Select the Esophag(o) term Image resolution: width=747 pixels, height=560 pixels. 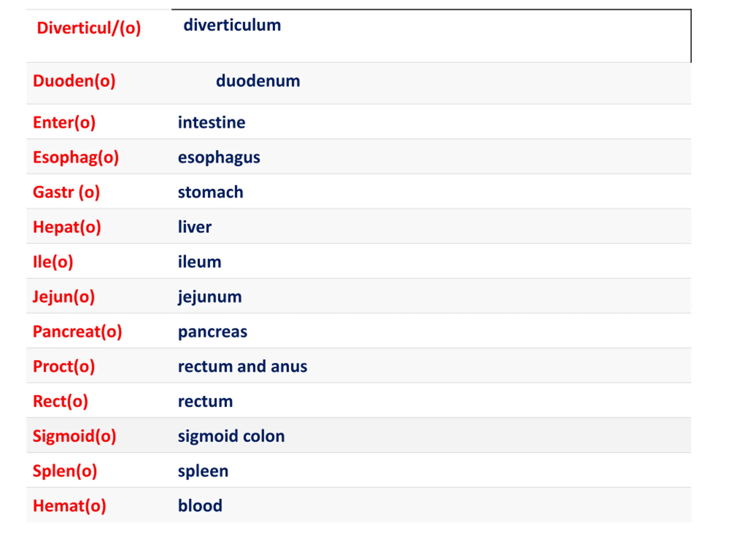76,157
